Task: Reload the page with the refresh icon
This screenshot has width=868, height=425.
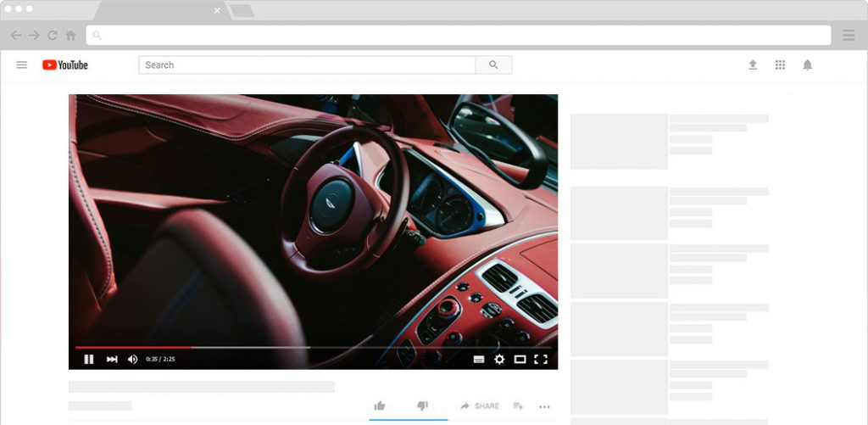Action: point(53,36)
